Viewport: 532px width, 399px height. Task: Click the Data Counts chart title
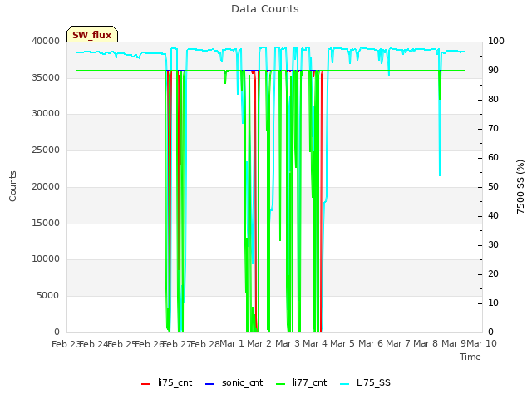265,9
